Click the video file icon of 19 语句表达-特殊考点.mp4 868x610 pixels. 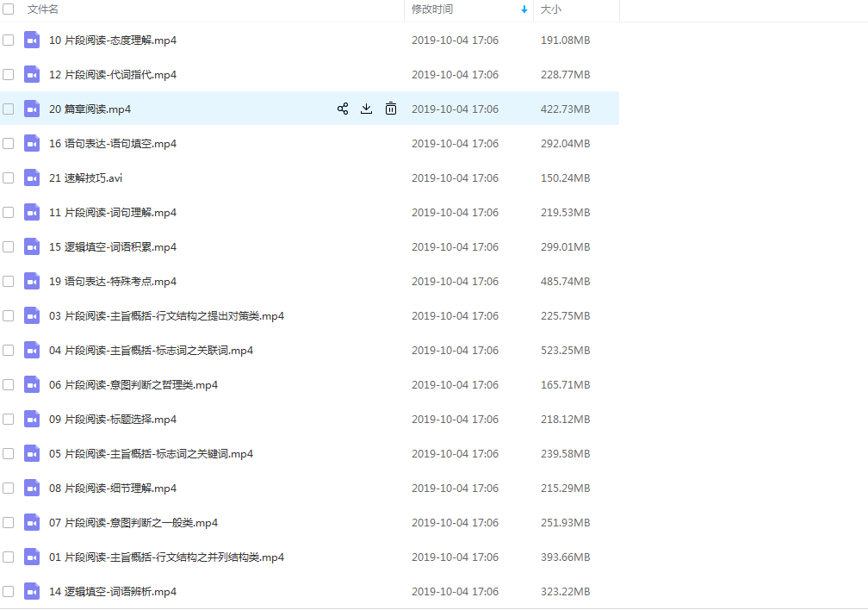(x=32, y=281)
